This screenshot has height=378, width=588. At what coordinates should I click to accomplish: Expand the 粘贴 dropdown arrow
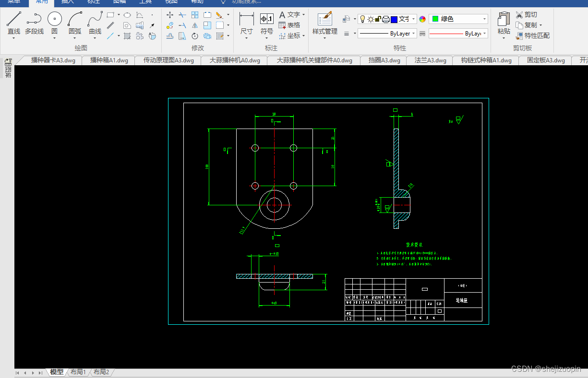click(504, 38)
